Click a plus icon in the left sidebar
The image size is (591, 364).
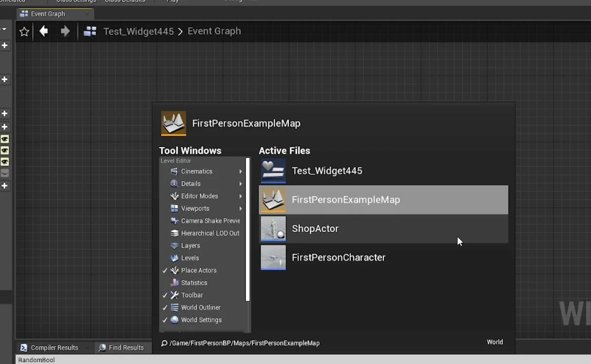click(5, 45)
